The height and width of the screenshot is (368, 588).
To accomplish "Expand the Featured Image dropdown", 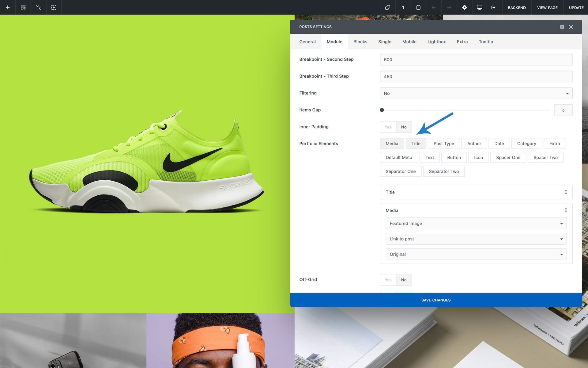I will (476, 224).
